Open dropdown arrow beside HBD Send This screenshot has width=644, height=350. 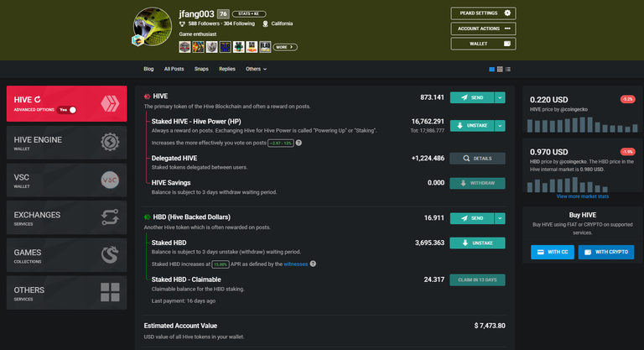(x=500, y=218)
